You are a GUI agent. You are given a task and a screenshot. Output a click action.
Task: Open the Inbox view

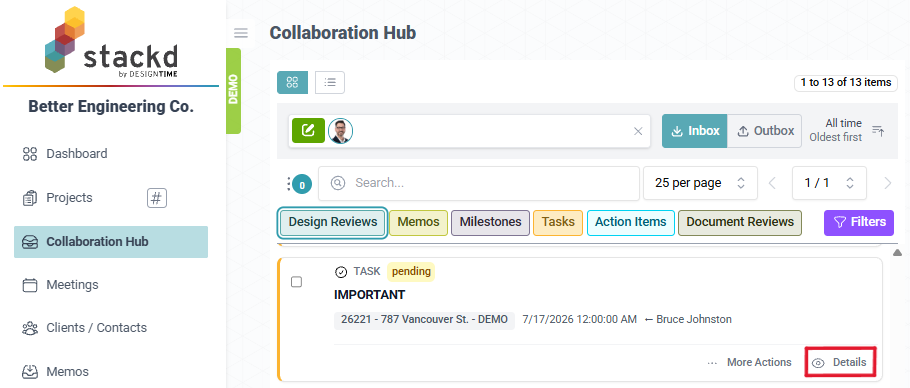(695, 130)
